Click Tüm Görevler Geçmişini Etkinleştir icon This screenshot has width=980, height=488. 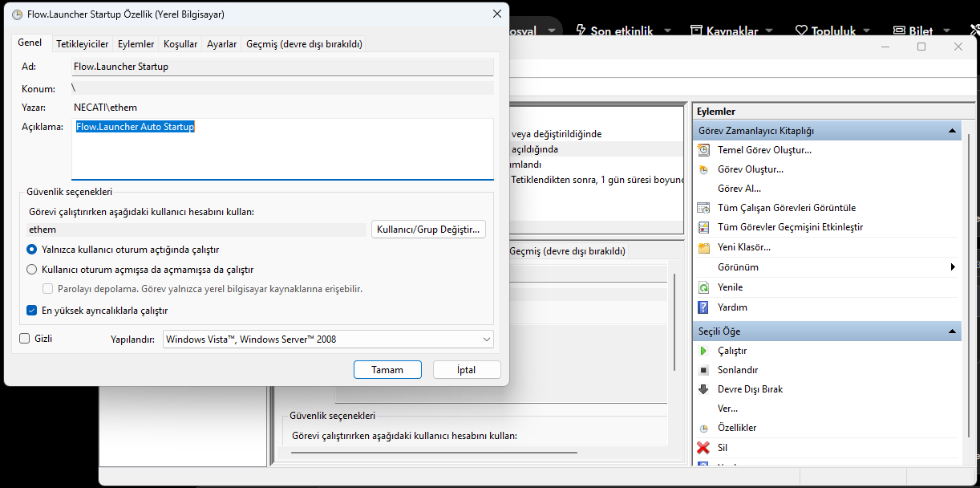[703, 227]
